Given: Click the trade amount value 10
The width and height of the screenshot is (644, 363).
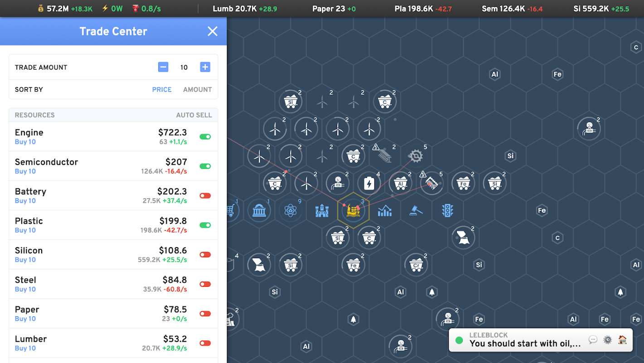Looking at the screenshot, I should pyautogui.click(x=184, y=67).
